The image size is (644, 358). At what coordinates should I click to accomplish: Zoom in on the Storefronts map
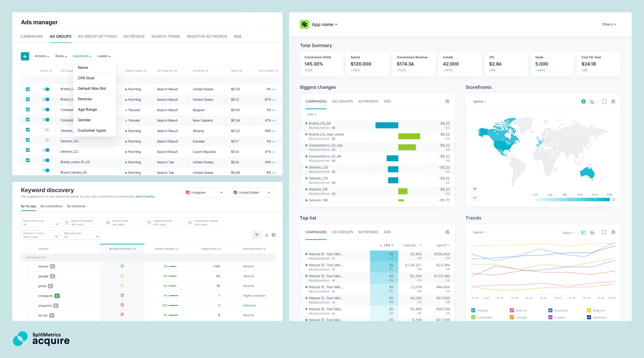click(x=475, y=189)
